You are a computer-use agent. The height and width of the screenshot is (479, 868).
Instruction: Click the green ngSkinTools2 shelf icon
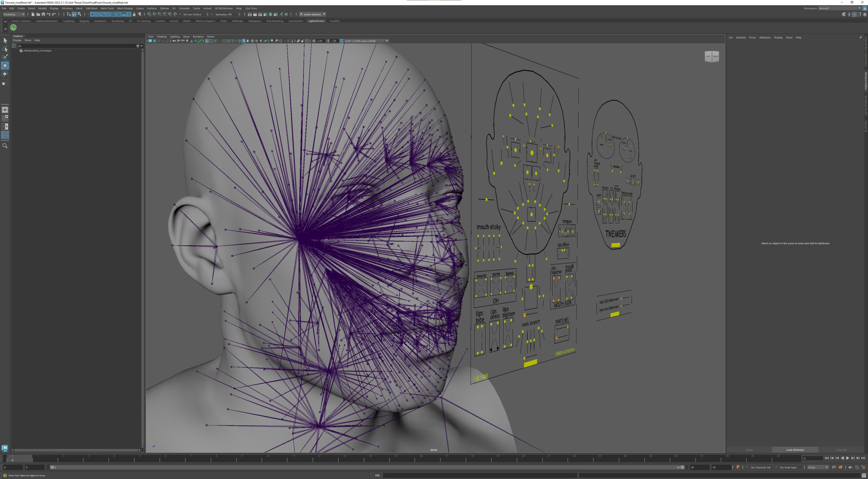(x=13, y=27)
